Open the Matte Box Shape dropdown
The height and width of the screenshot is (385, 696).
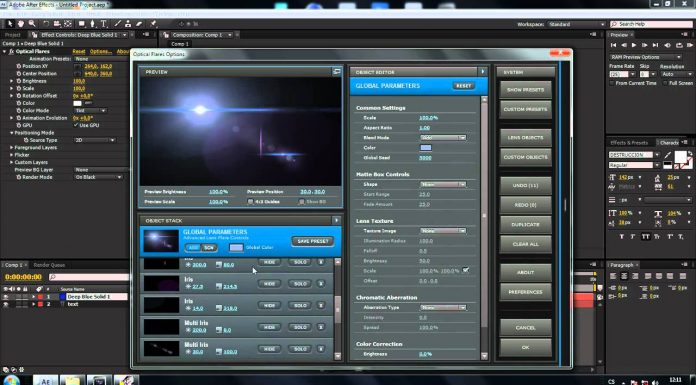point(443,184)
